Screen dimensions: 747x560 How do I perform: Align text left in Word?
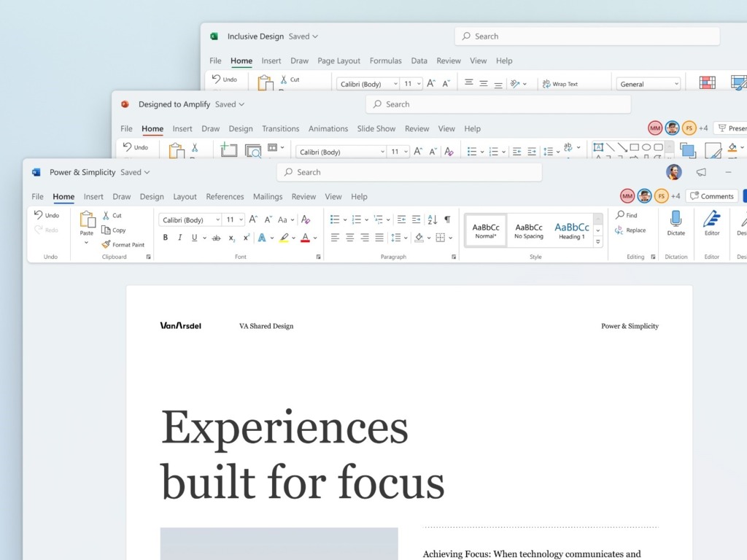pos(335,237)
